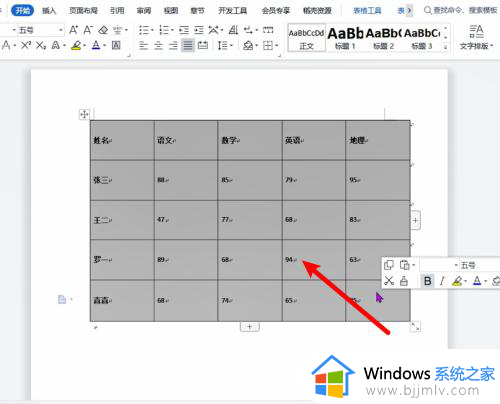Align text left

coord(144,45)
